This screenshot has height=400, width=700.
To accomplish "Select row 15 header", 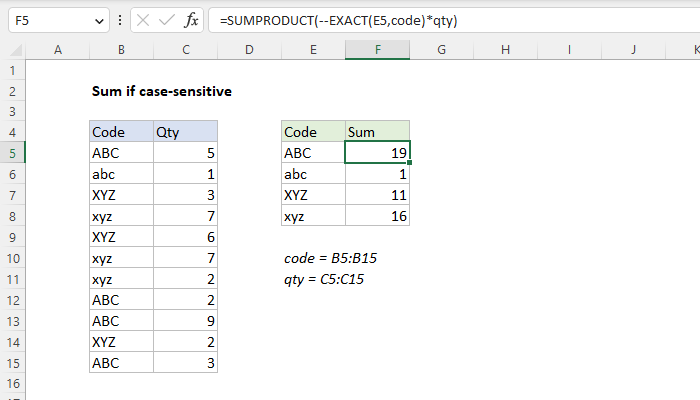I will [12, 363].
